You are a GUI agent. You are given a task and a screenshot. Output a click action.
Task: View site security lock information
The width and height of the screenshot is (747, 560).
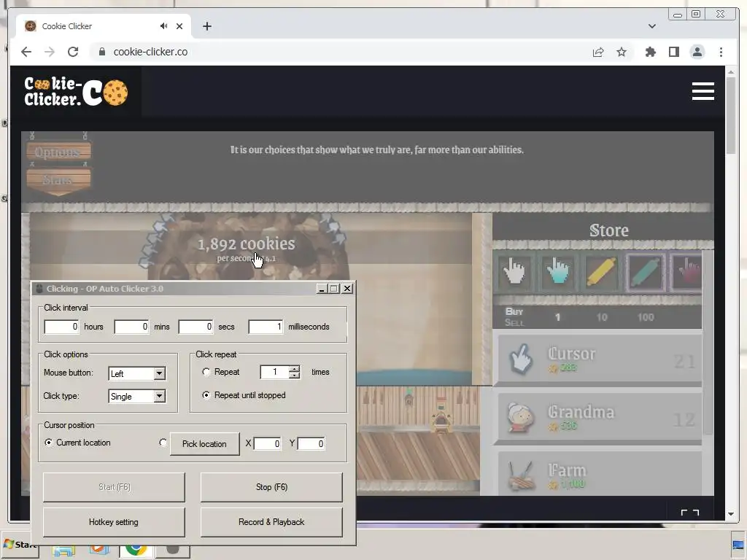coord(102,52)
